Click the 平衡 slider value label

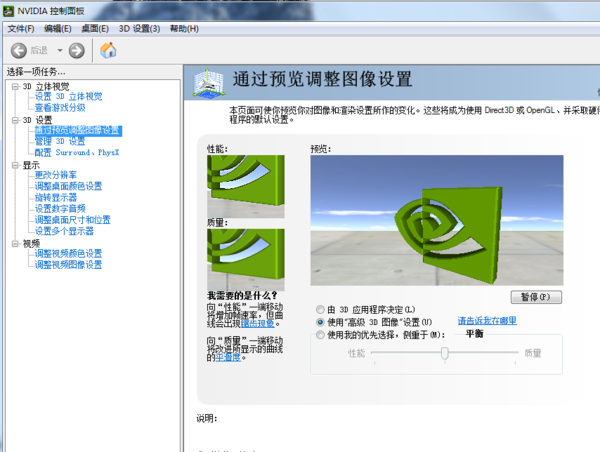point(474,334)
